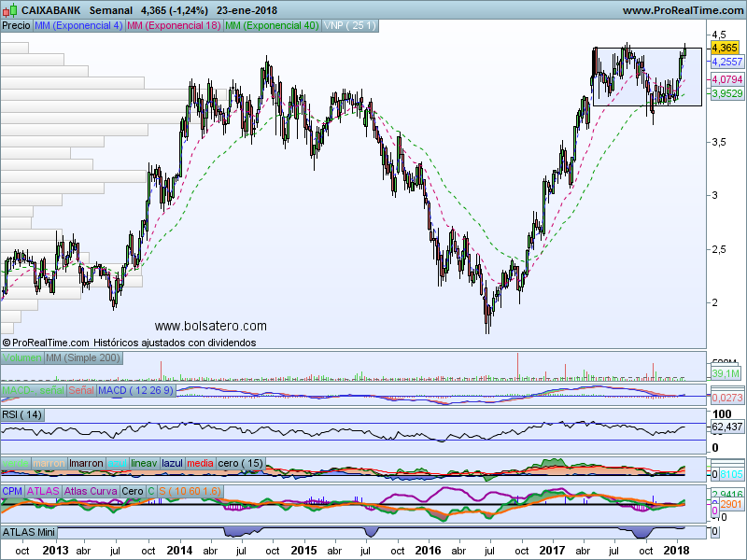Click the RSI (14) indicator label
Image resolution: width=747 pixels, height=560 pixels.
22,413
